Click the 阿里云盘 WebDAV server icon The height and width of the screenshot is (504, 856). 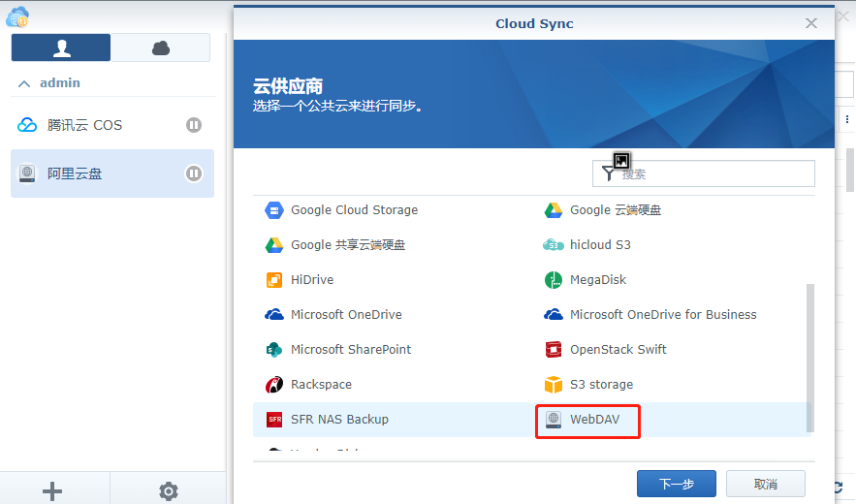click(x=27, y=173)
